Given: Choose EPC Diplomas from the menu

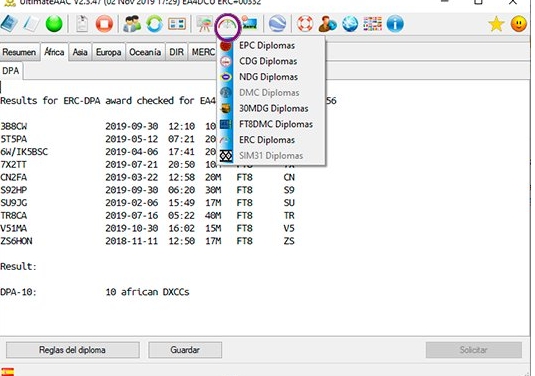Looking at the screenshot, I should click(x=271, y=45).
